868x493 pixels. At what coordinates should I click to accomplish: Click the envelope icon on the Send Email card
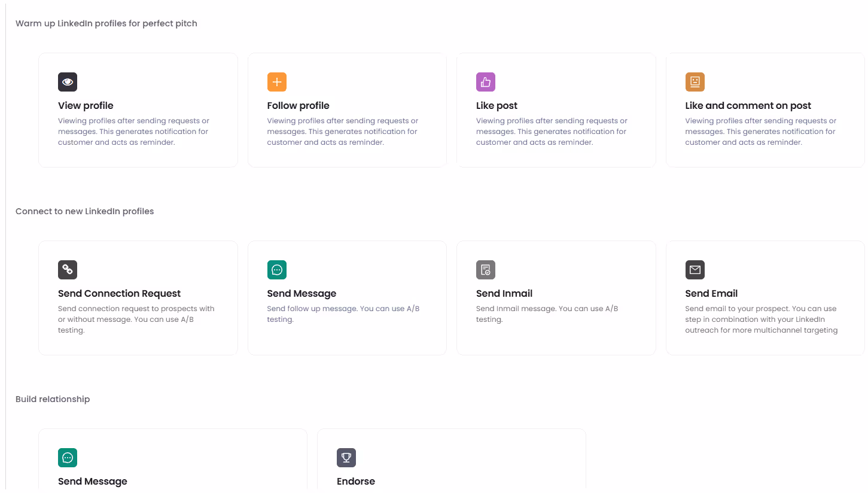tap(695, 270)
